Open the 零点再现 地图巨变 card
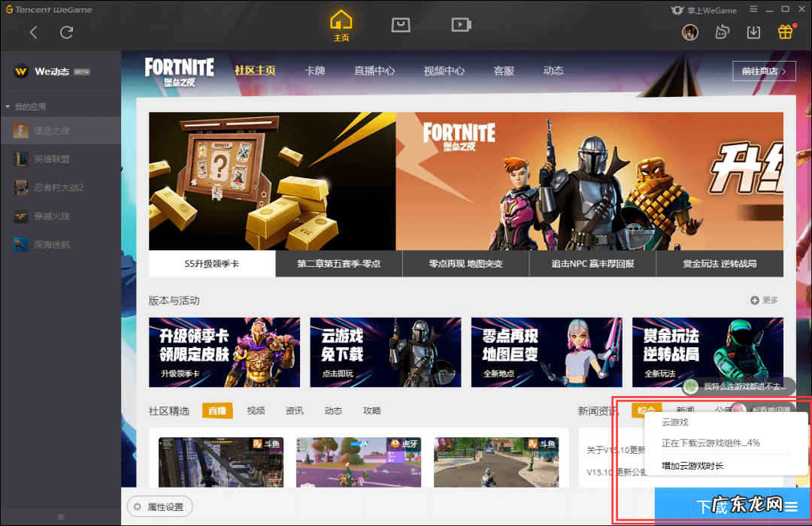Screen dimensions: 812x526 pos(547,352)
